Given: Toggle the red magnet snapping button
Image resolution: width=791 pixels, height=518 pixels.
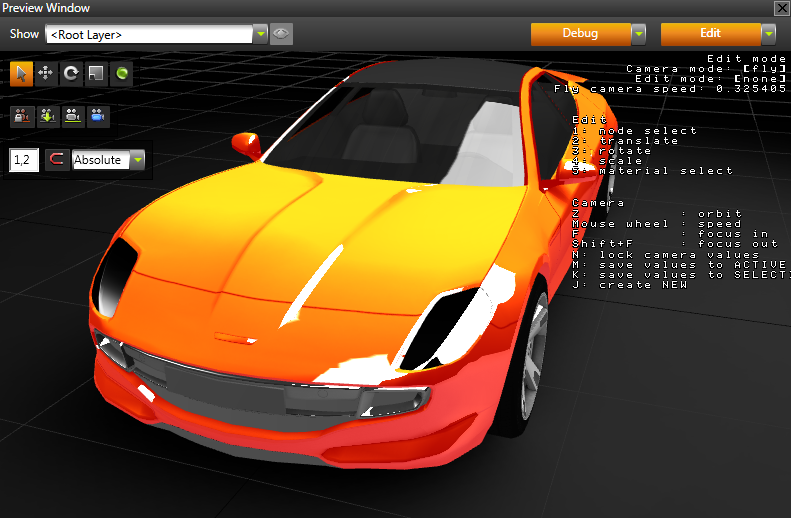Looking at the screenshot, I should [x=56, y=160].
